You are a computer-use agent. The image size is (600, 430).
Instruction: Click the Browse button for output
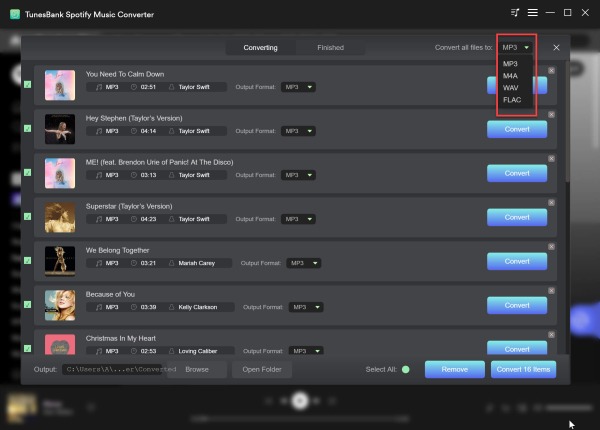click(197, 369)
